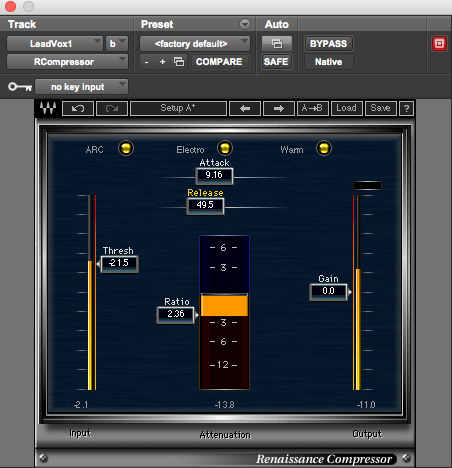This screenshot has width=452, height=468.
Task: Go to previous preset with left arrow
Action: [x=245, y=108]
